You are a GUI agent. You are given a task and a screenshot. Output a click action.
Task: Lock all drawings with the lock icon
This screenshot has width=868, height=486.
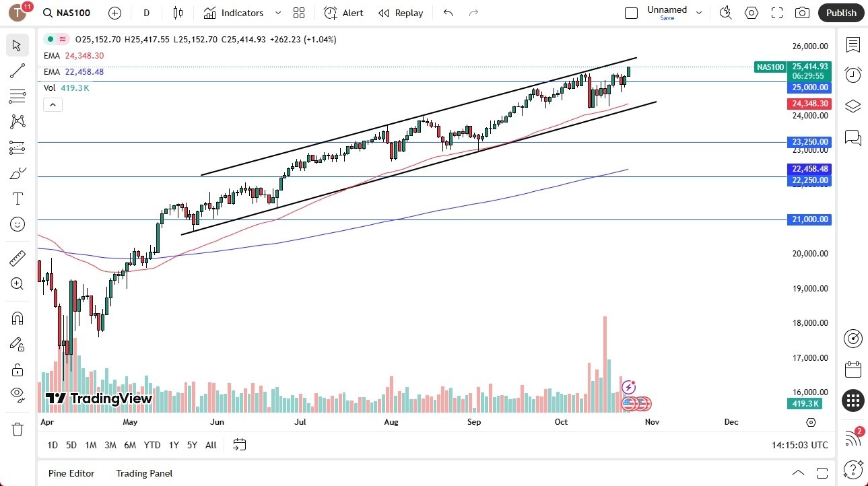[x=17, y=370]
